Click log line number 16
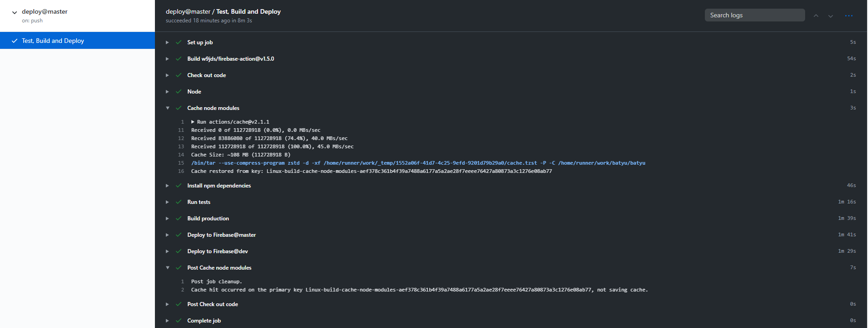 (x=181, y=171)
